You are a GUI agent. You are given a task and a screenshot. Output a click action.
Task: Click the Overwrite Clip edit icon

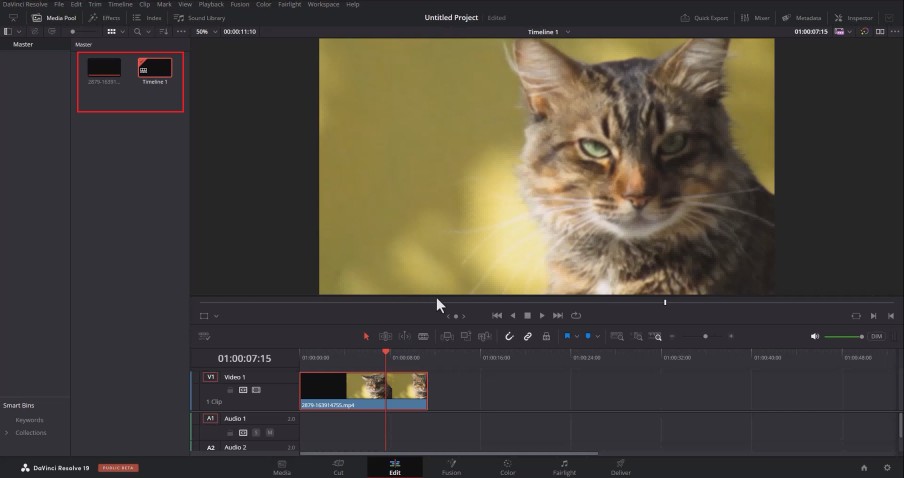[466, 336]
